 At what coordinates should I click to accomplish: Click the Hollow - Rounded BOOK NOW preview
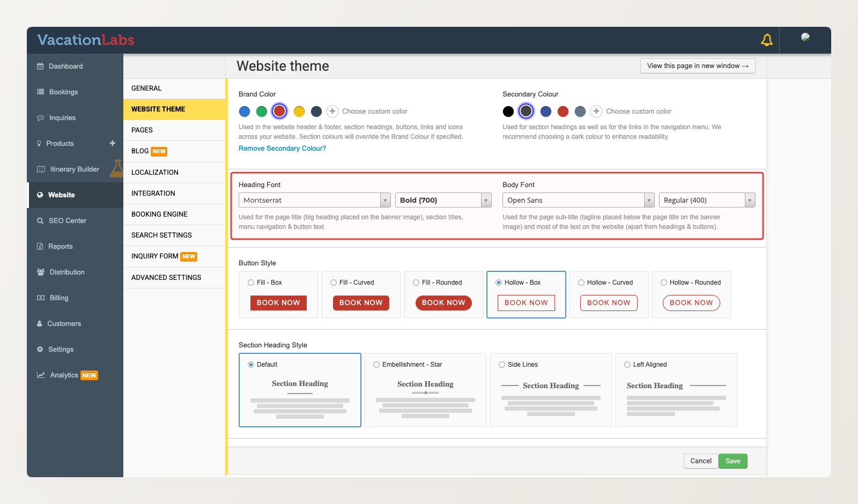coord(691,303)
